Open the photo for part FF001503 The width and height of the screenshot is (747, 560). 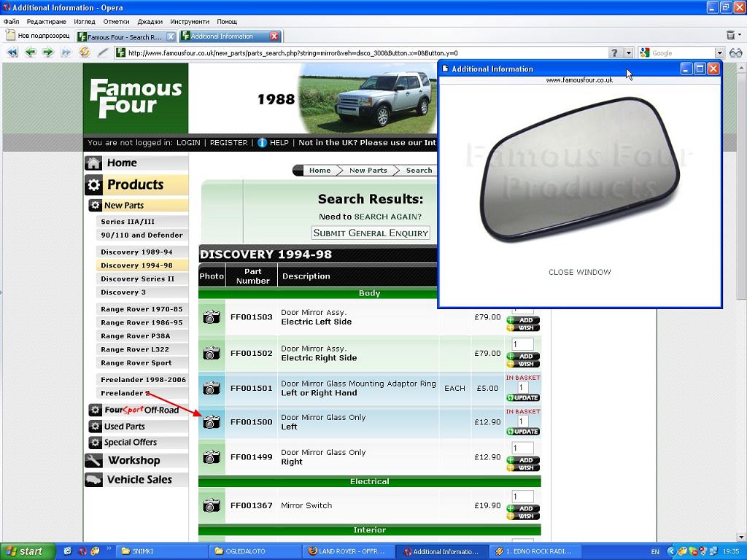(x=212, y=317)
